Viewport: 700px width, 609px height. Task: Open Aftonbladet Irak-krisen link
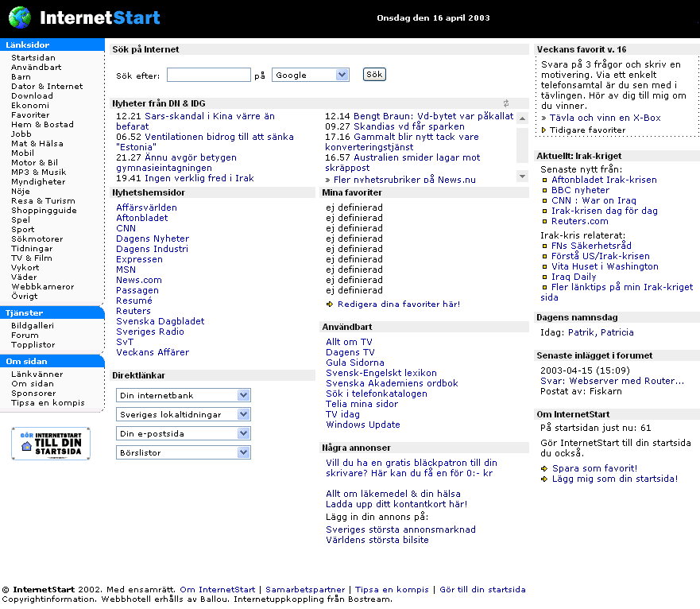coord(604,180)
